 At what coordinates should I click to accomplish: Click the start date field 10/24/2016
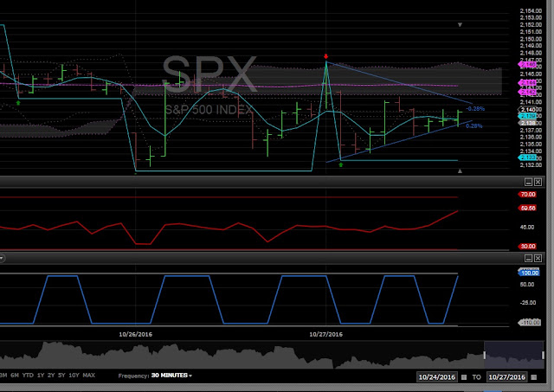tap(436, 377)
